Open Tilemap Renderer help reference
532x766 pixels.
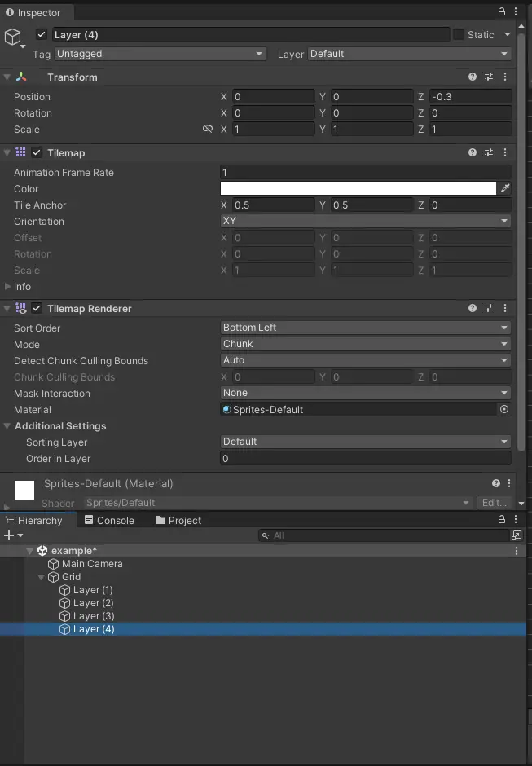pyautogui.click(x=473, y=308)
